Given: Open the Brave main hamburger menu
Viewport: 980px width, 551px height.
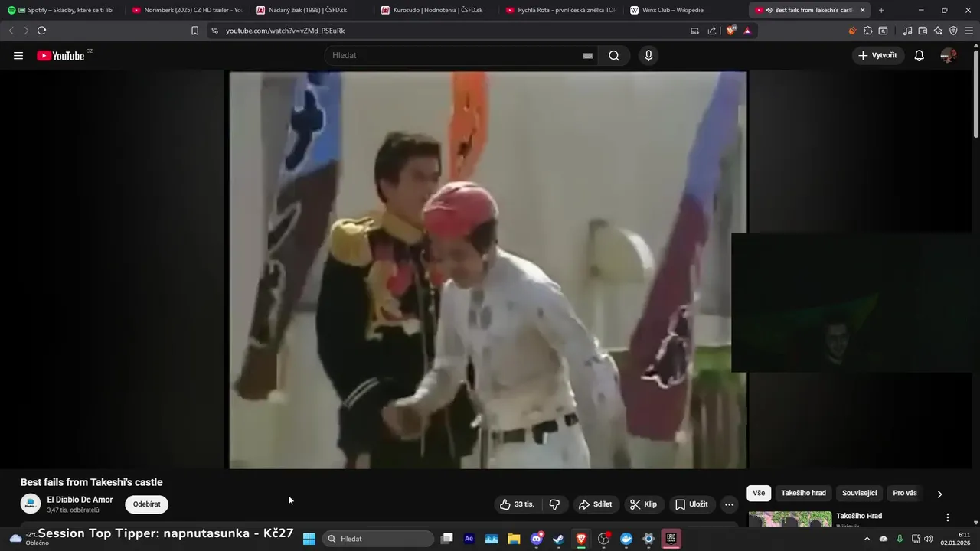Looking at the screenshot, I should [x=969, y=31].
